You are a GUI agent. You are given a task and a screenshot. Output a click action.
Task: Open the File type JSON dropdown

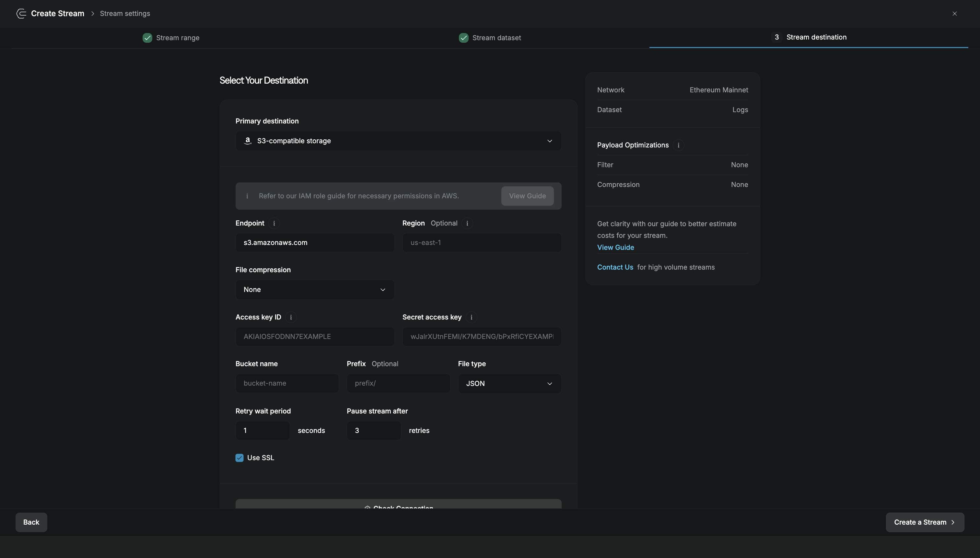tap(510, 384)
